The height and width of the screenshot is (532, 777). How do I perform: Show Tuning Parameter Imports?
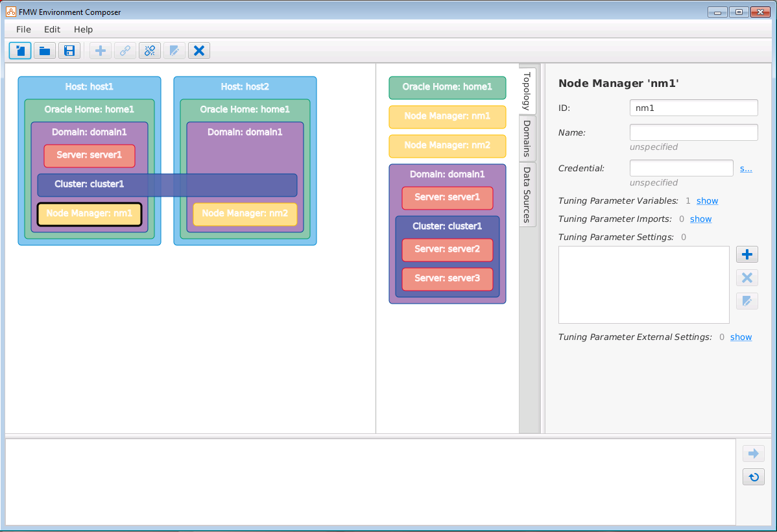(700, 219)
